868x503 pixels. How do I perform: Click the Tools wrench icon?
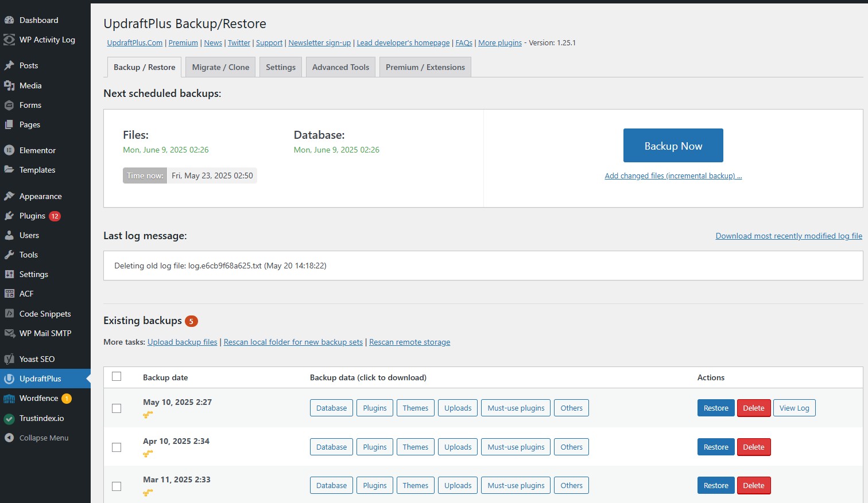coord(9,255)
